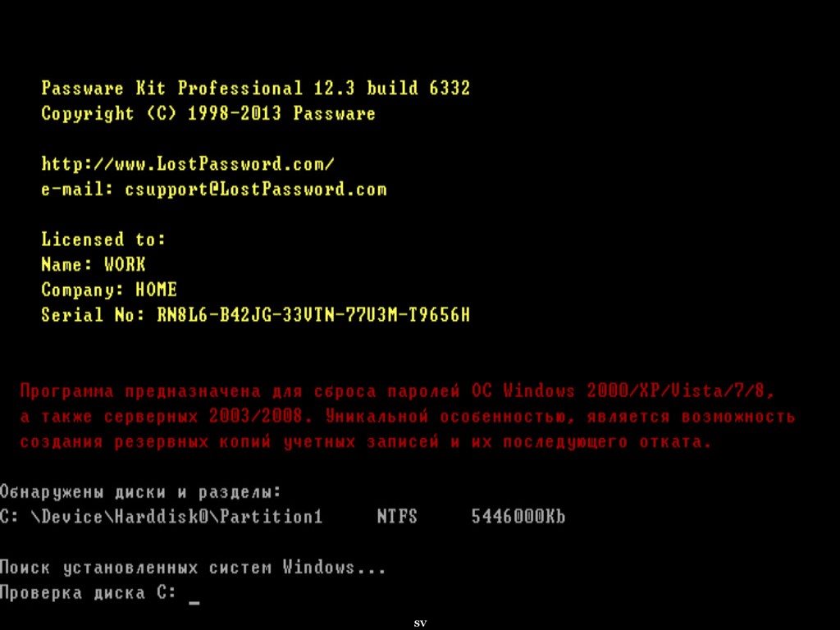840x630 pixels.
Task: Click the \Device\Harddisk0\Partition1 path
Action: tap(177, 517)
